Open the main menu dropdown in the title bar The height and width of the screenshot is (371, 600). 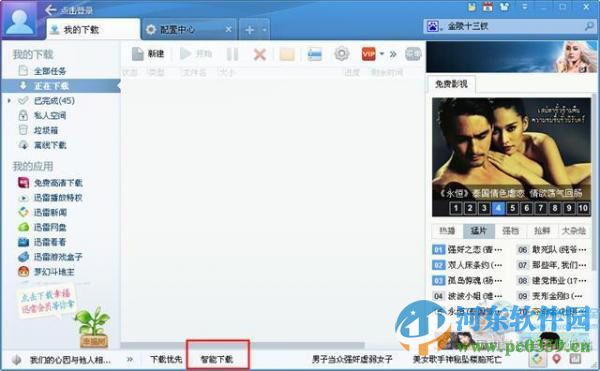pos(525,7)
